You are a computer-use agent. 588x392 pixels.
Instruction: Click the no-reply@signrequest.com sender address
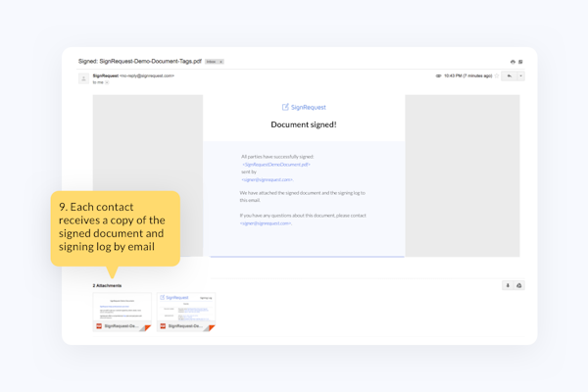147,75
